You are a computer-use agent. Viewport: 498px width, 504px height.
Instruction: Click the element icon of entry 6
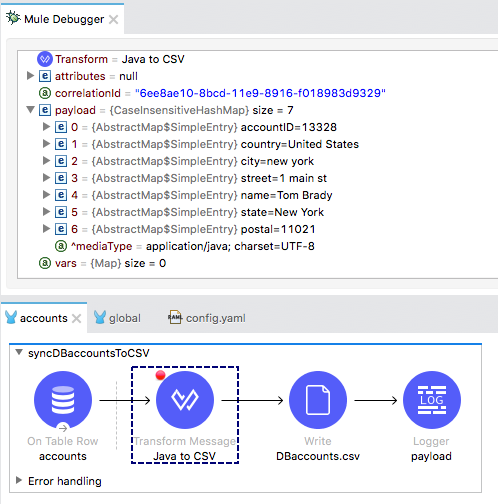click(61, 229)
